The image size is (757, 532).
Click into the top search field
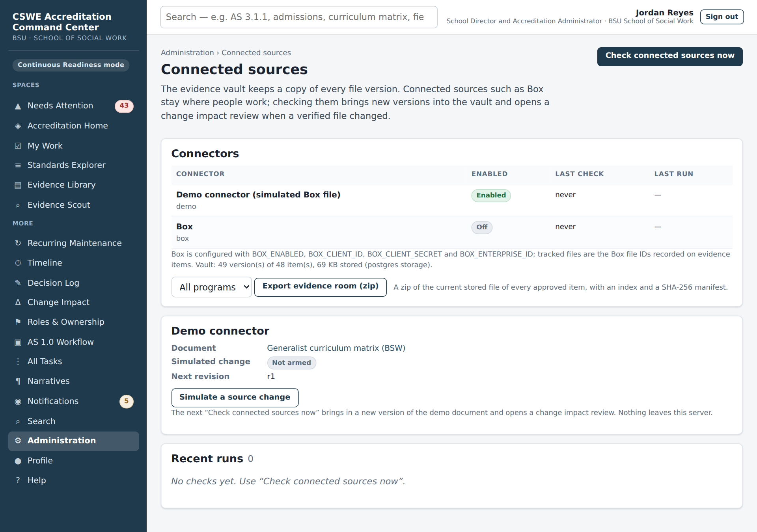(x=299, y=17)
